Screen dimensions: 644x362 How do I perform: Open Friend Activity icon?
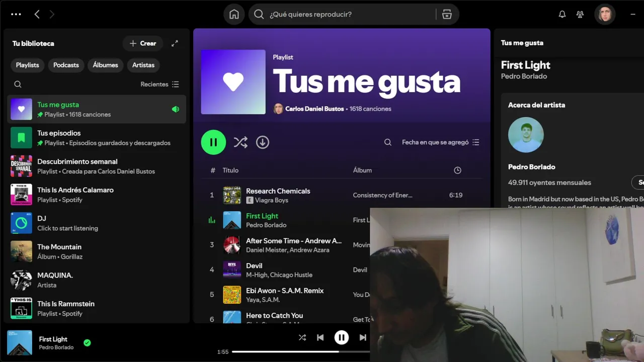pos(580,14)
